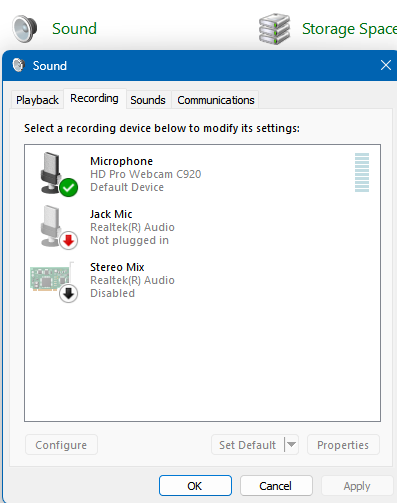Open the Storage Spaces drive stack icon
Screen dimensions: 397x503
point(274,29)
